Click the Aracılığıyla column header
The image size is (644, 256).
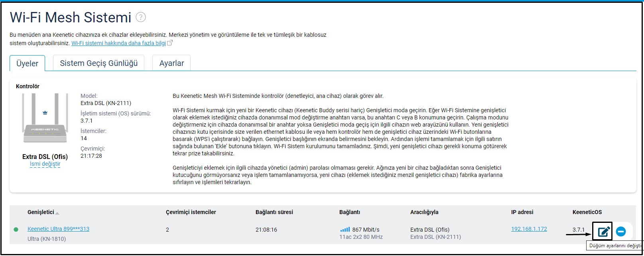tap(424, 212)
